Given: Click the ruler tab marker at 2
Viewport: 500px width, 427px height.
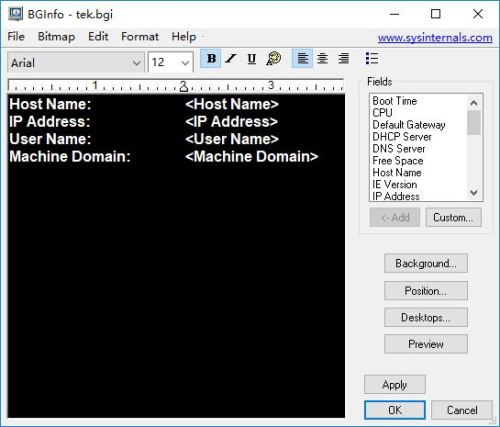Looking at the screenshot, I should coord(183,87).
